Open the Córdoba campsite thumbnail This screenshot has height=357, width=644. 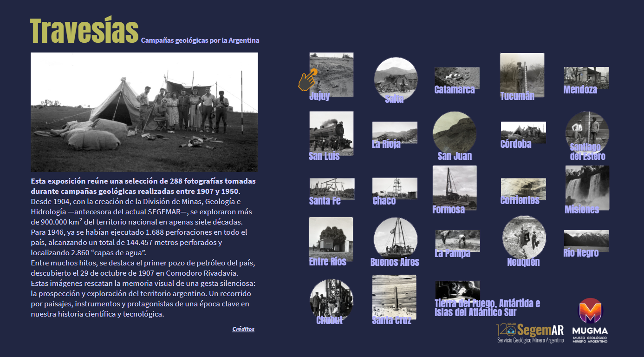pos(523,132)
